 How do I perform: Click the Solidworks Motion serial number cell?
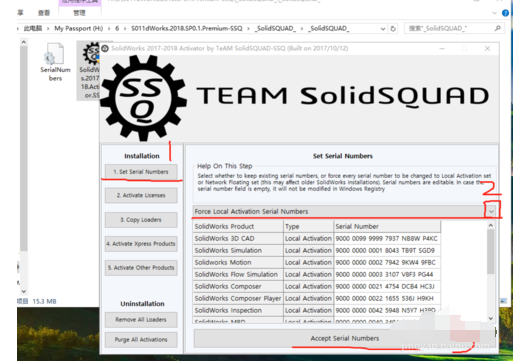coord(387,263)
